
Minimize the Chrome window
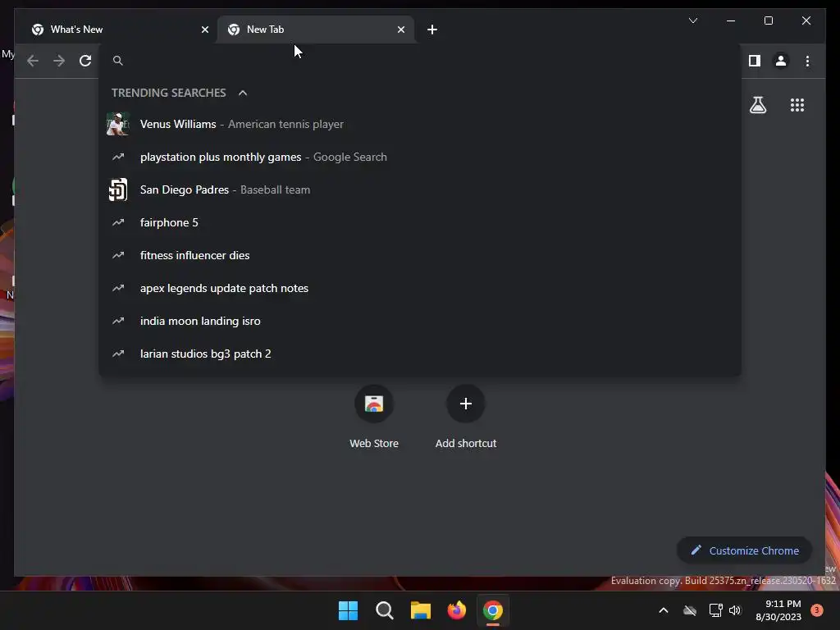pos(731,21)
